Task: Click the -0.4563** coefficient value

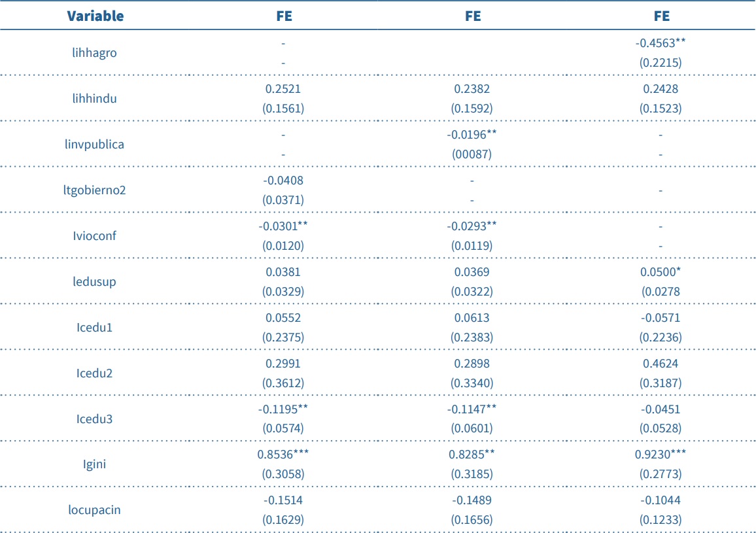Action: pos(661,43)
